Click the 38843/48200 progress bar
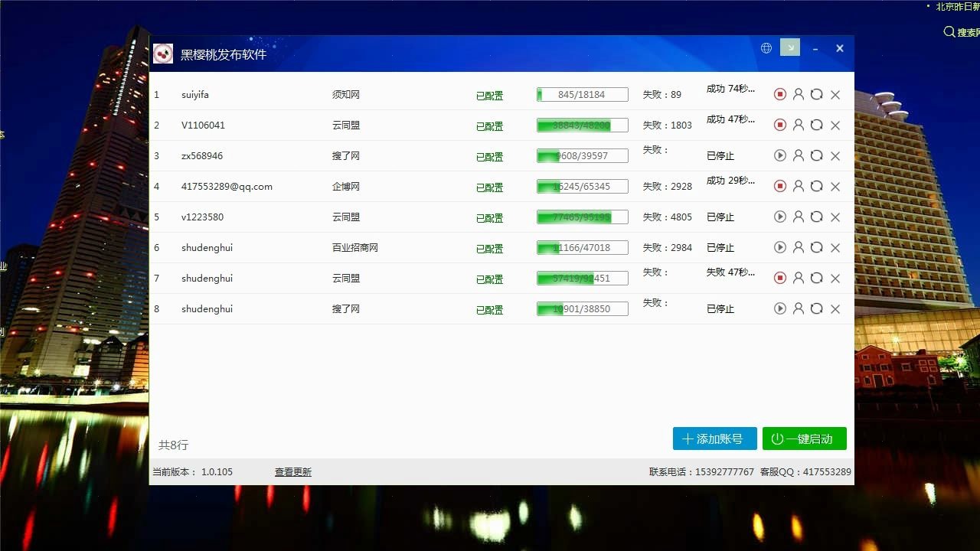The height and width of the screenshot is (551, 980). [583, 126]
